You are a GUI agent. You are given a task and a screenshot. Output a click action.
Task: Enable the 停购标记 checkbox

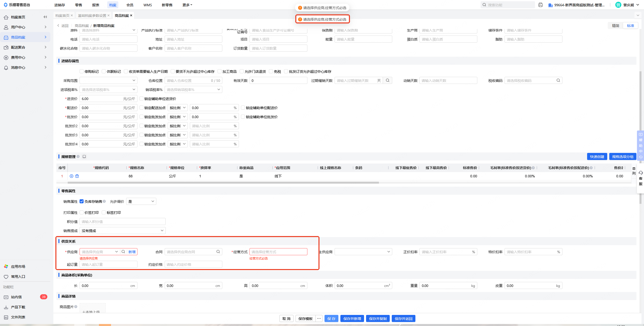(82, 72)
